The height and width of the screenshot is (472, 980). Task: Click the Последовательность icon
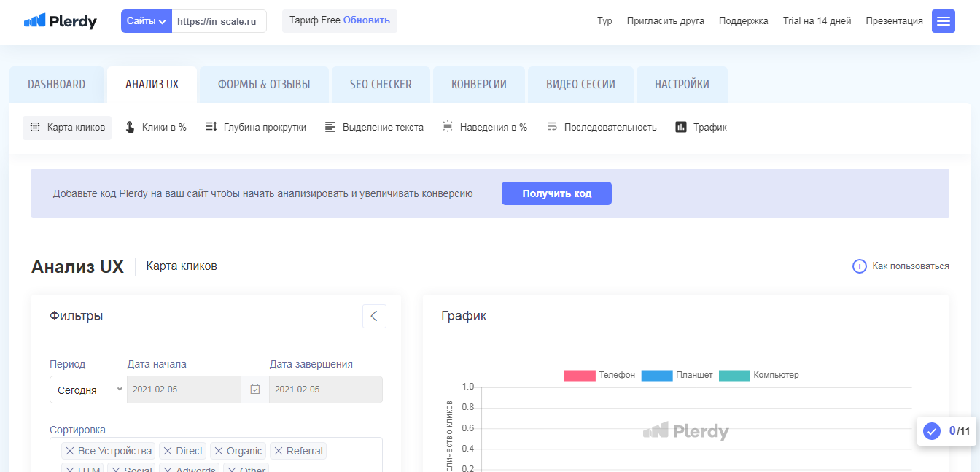click(x=552, y=127)
